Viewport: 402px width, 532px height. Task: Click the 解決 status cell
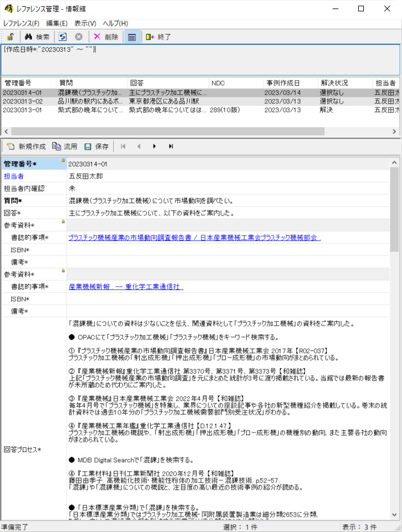click(326, 110)
